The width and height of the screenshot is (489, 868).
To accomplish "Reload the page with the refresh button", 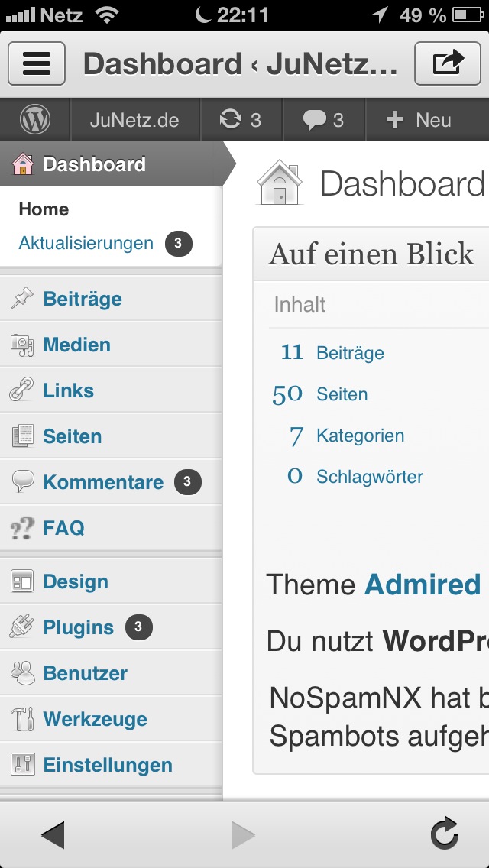I will [x=445, y=834].
